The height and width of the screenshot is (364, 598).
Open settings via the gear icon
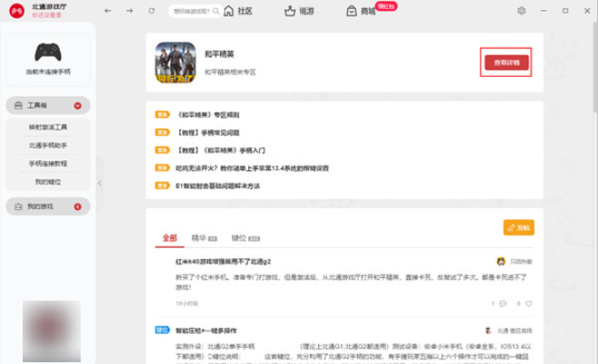[x=521, y=11]
